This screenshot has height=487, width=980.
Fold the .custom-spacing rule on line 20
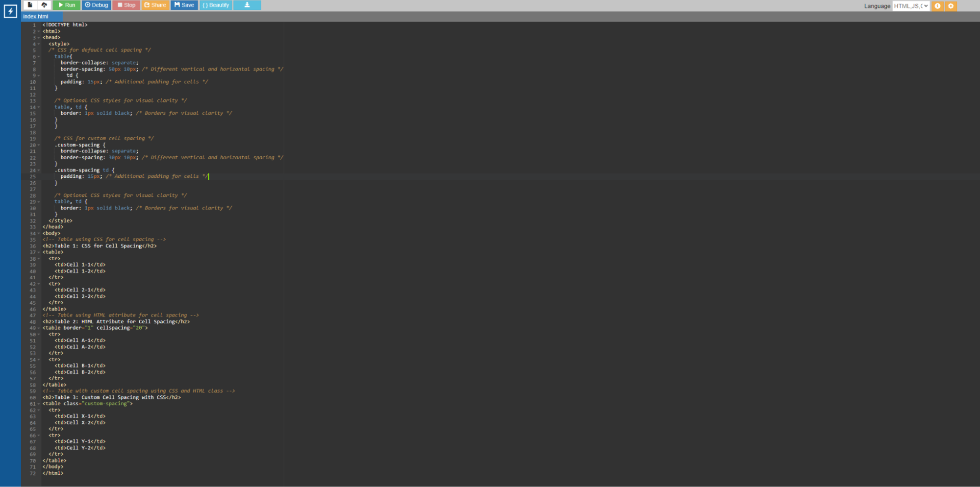[39, 145]
